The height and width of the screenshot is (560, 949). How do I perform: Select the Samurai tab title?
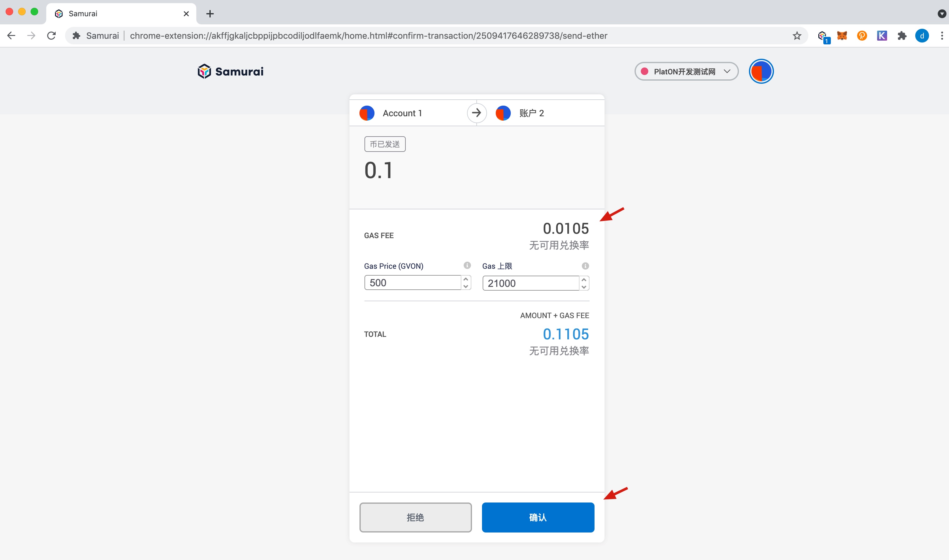(83, 13)
